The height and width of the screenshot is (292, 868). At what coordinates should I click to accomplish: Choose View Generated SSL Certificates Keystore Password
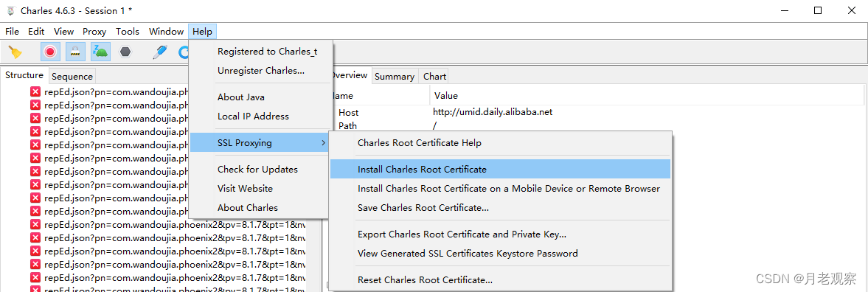point(501,254)
